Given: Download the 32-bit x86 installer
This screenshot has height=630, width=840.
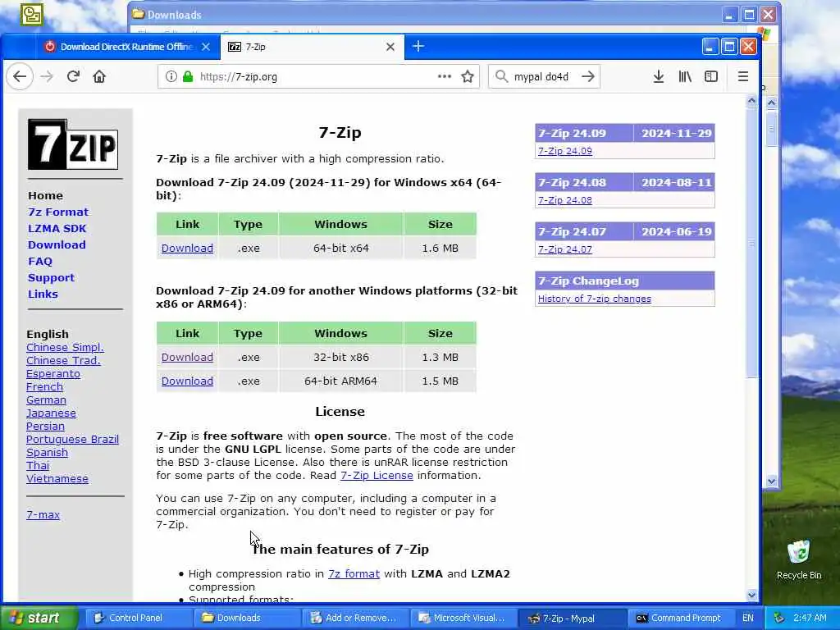Looking at the screenshot, I should pyautogui.click(x=188, y=358).
